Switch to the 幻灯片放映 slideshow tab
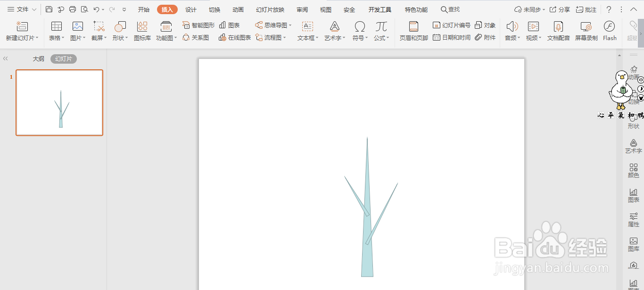Screen dimensions: 644x290 pos(270,9)
